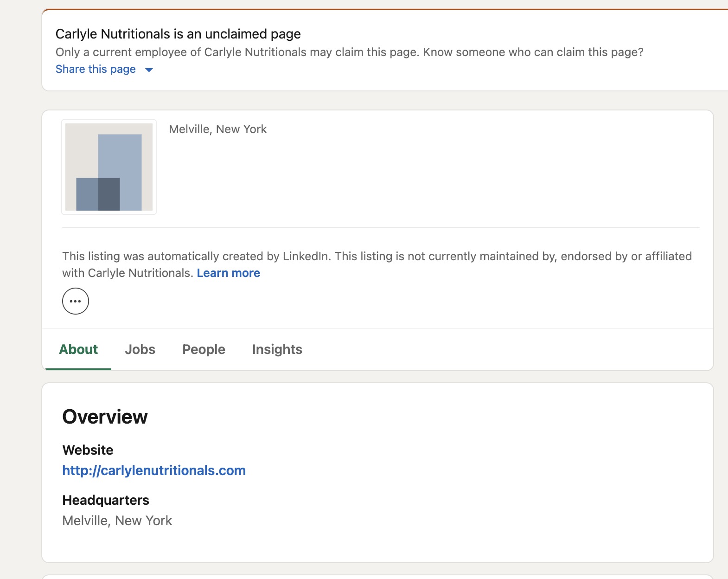
Task: Click Melville, New York under Headquarters
Action: [x=117, y=521]
